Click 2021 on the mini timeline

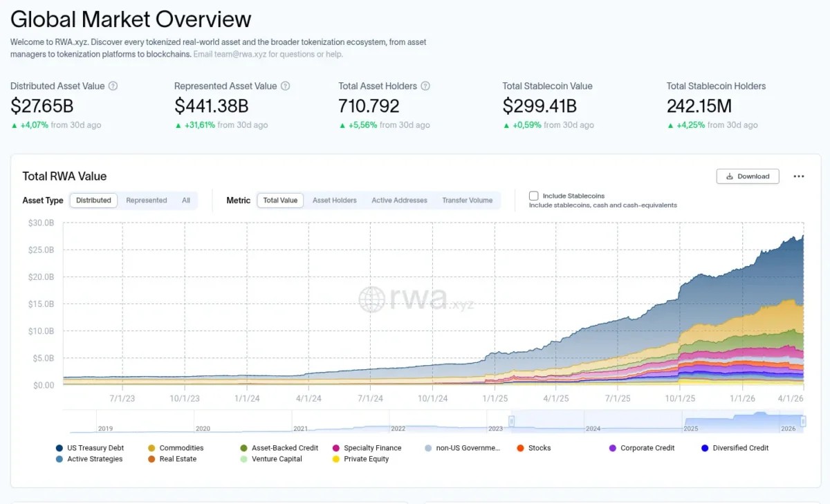coord(300,429)
